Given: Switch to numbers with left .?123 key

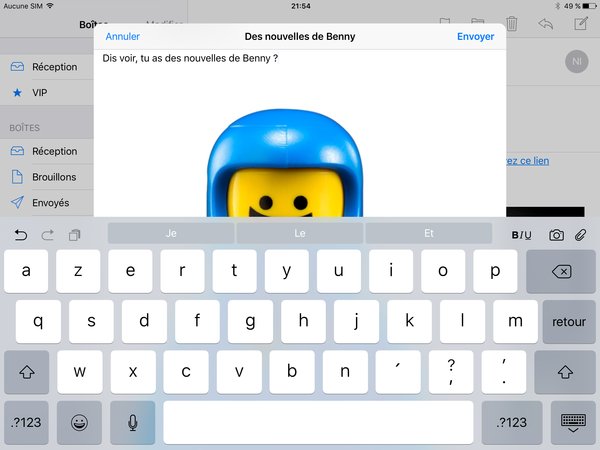Looking at the screenshot, I should pyautogui.click(x=26, y=422).
